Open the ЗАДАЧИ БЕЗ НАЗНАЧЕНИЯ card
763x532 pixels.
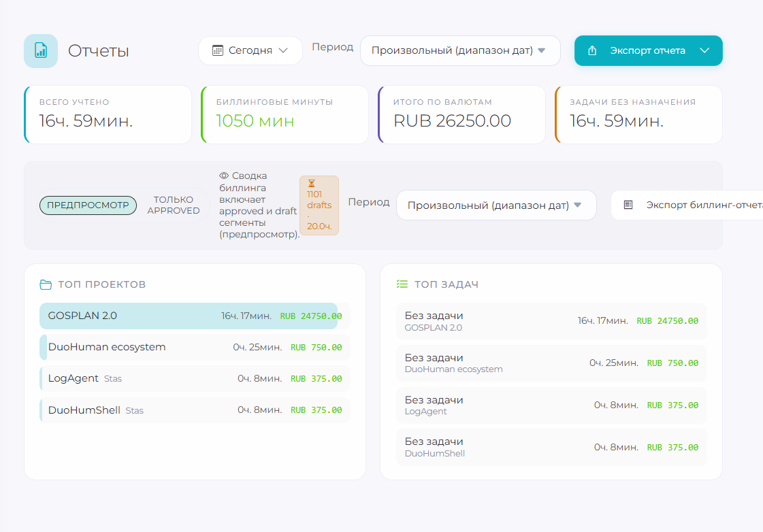[638, 115]
